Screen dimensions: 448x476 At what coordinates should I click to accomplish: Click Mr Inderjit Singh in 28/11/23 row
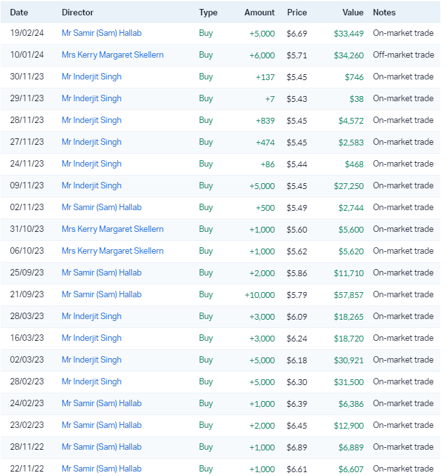(x=91, y=120)
